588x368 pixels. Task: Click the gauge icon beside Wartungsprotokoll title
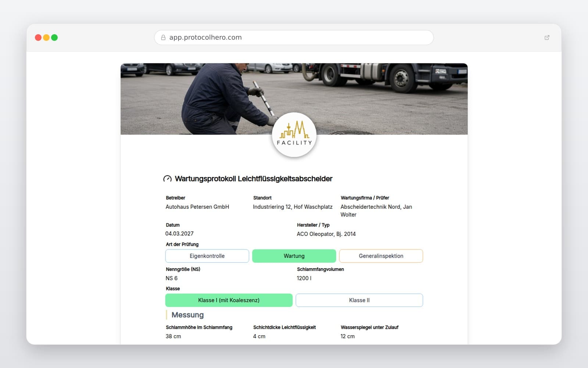click(x=167, y=179)
